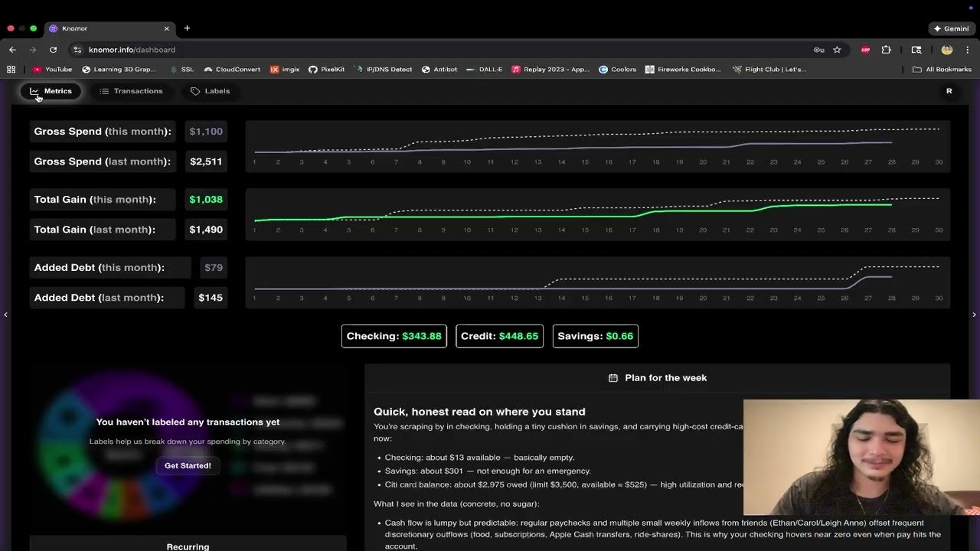Open the Replay 2023 bookmark

click(x=550, y=70)
